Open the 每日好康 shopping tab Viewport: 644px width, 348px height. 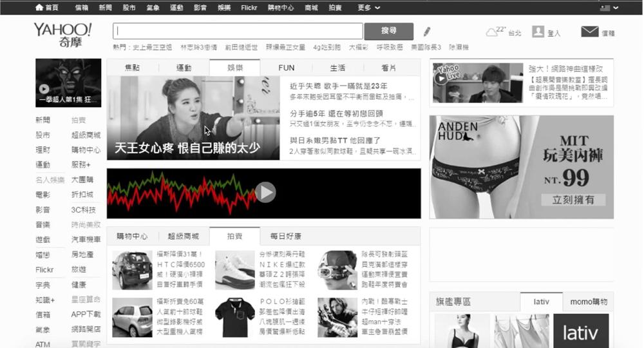pyautogui.click(x=286, y=236)
